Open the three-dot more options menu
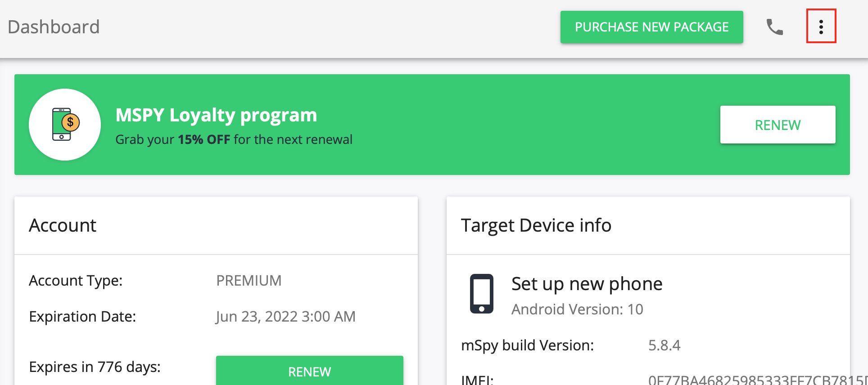 pyautogui.click(x=821, y=27)
